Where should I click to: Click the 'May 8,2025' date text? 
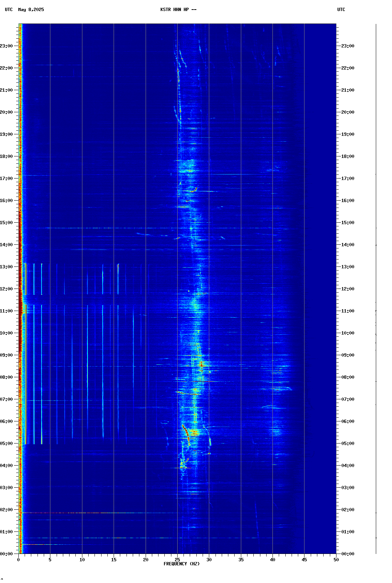(31, 10)
